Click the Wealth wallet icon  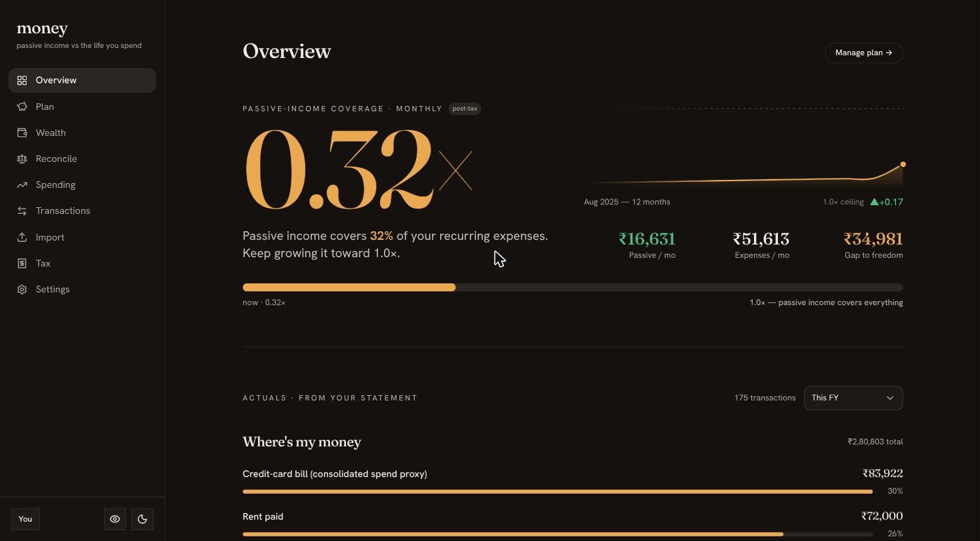coord(22,133)
